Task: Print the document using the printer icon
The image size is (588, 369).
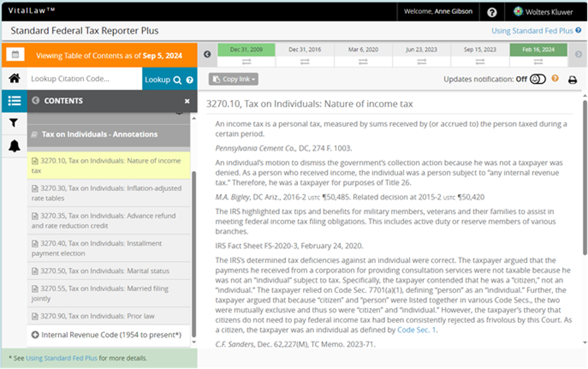Action: pyautogui.click(x=572, y=80)
